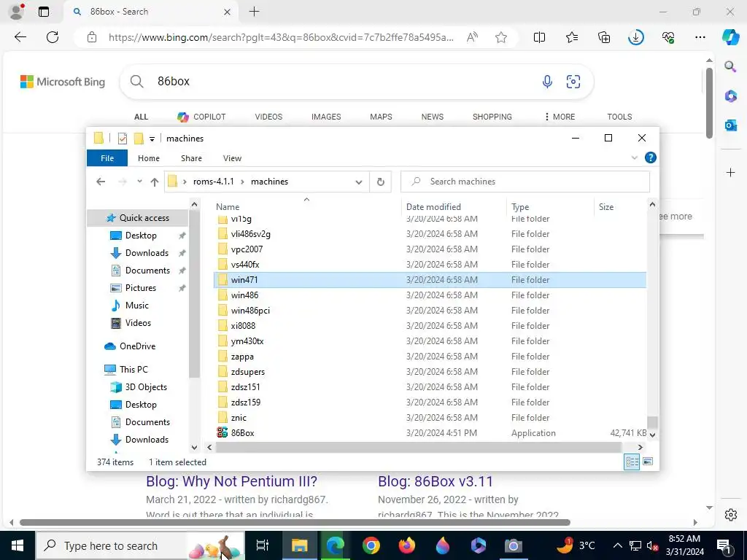Image resolution: width=747 pixels, height=560 pixels.
Task: Open Edge sidebar search icon
Action: click(730, 66)
